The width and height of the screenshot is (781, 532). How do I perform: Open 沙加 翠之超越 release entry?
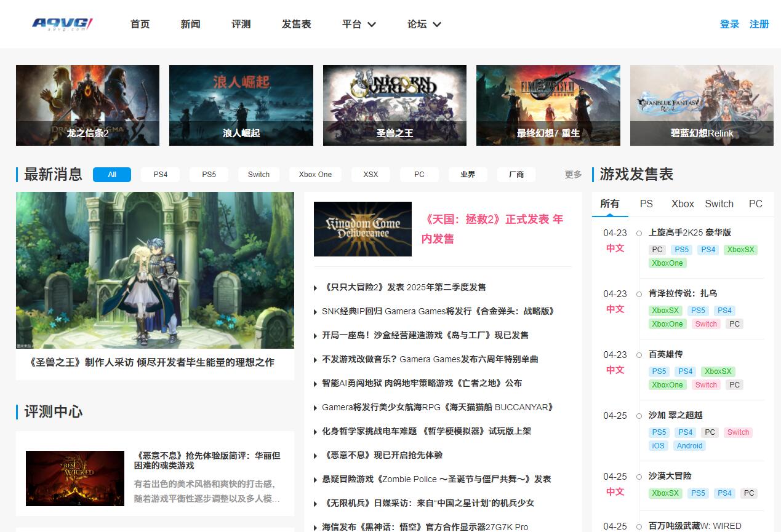pos(676,415)
